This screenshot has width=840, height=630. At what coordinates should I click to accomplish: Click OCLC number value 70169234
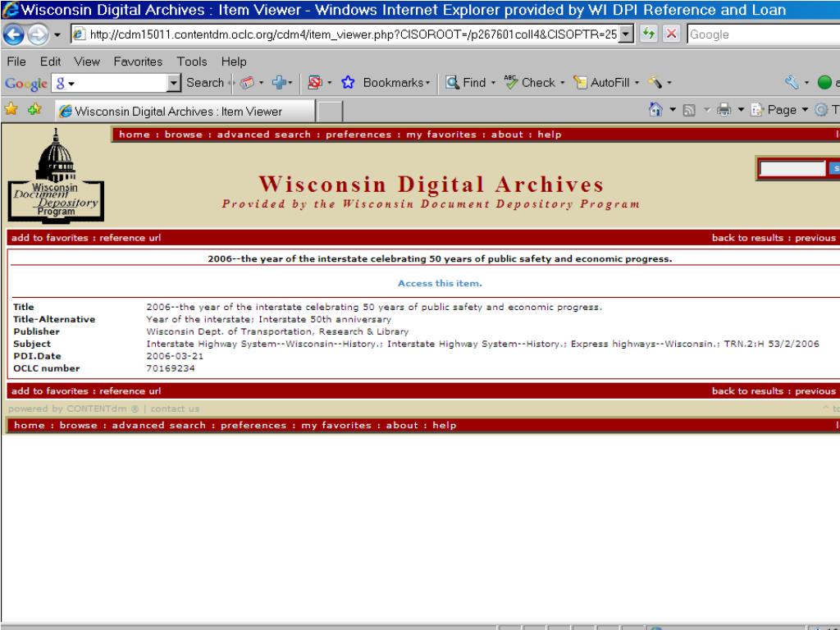pos(171,368)
